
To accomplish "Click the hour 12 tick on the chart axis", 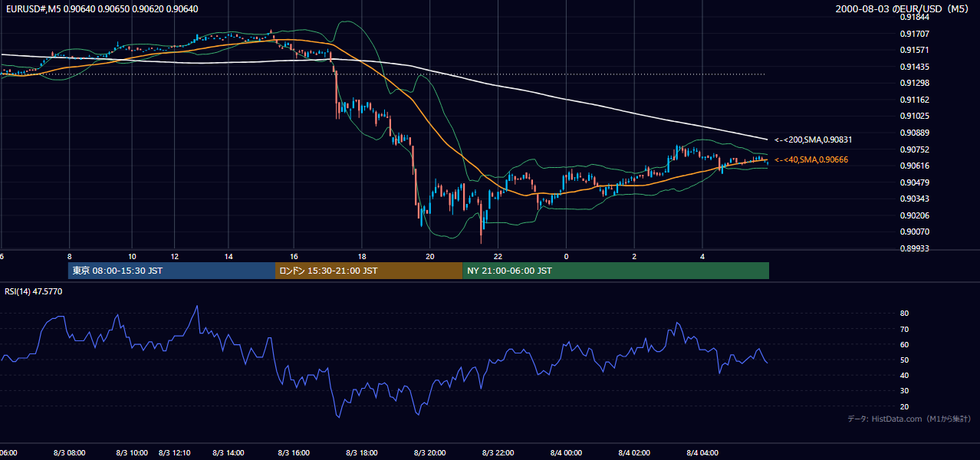I will pos(175,256).
